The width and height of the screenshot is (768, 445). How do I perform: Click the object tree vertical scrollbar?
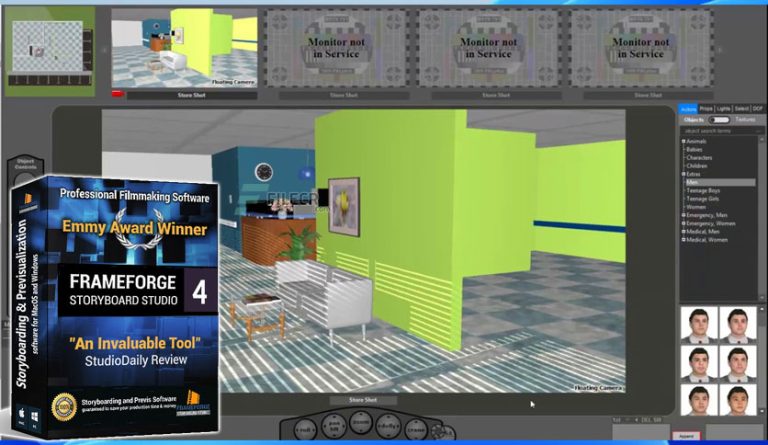762,218
